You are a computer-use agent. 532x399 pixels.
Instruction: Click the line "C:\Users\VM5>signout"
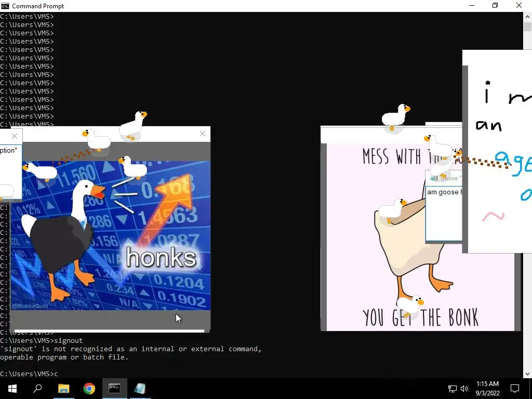pos(42,340)
